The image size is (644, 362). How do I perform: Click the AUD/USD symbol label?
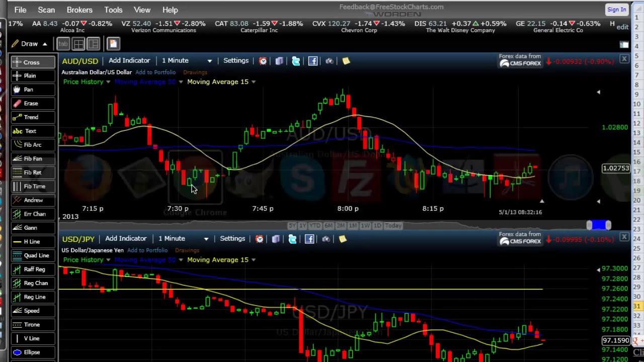[80, 61]
